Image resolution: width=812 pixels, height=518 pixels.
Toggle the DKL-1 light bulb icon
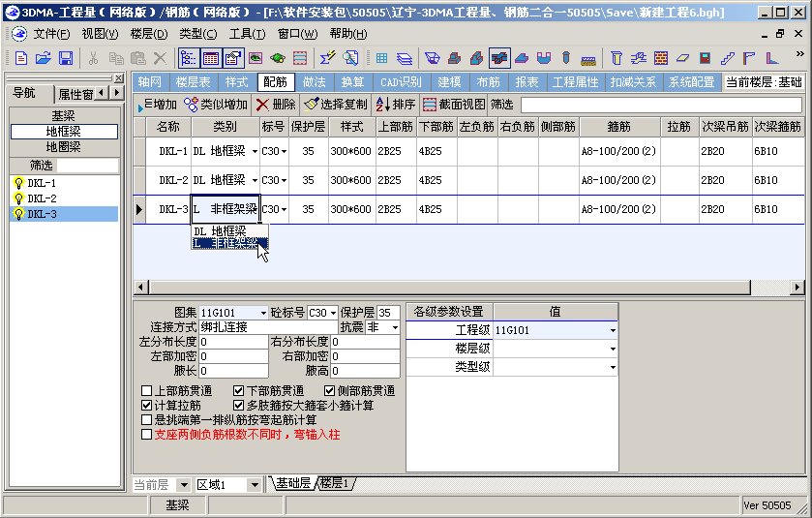(19, 183)
